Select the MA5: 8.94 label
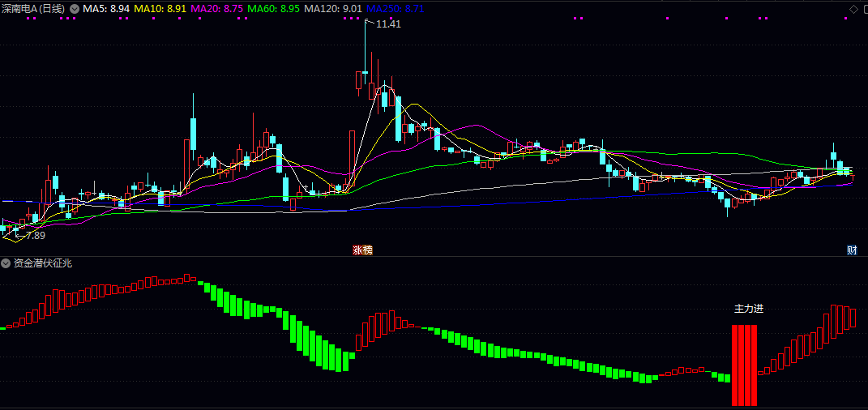The height and width of the screenshot is (410, 868). (x=106, y=9)
